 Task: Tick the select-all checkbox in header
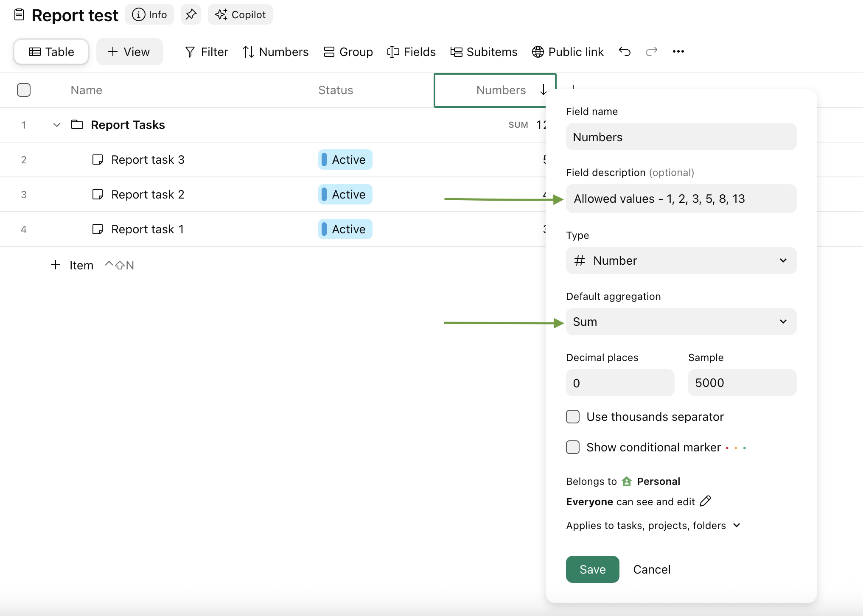click(24, 90)
